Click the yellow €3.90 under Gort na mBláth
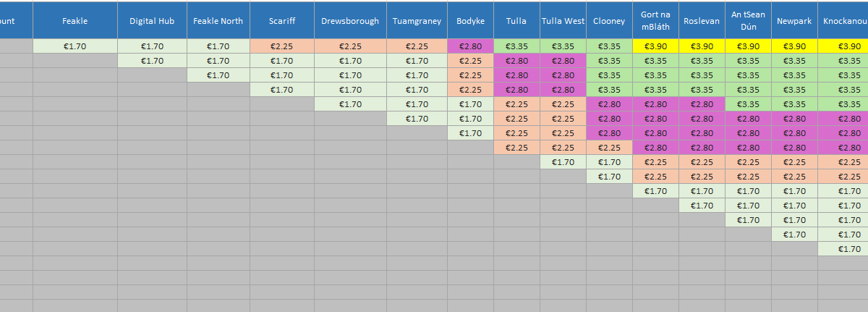The height and width of the screenshot is (312, 868). pos(655,46)
